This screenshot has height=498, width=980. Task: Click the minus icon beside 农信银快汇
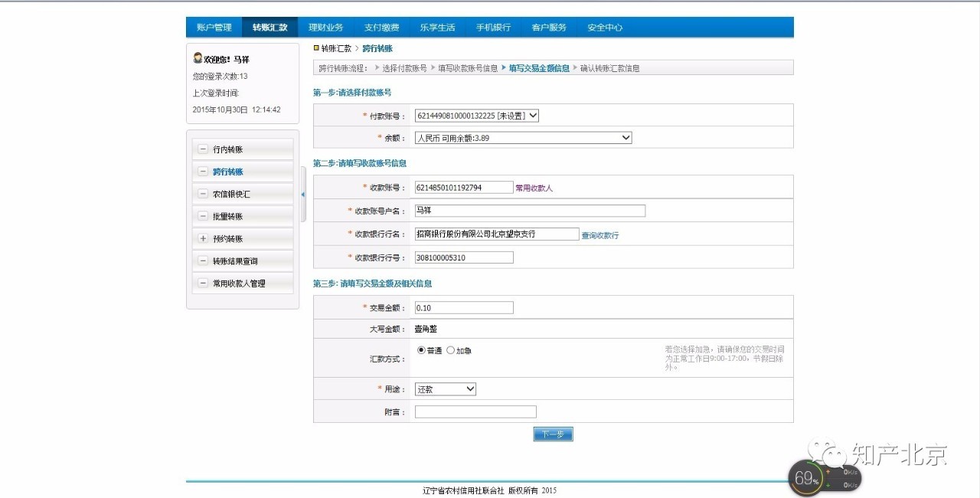click(x=203, y=194)
